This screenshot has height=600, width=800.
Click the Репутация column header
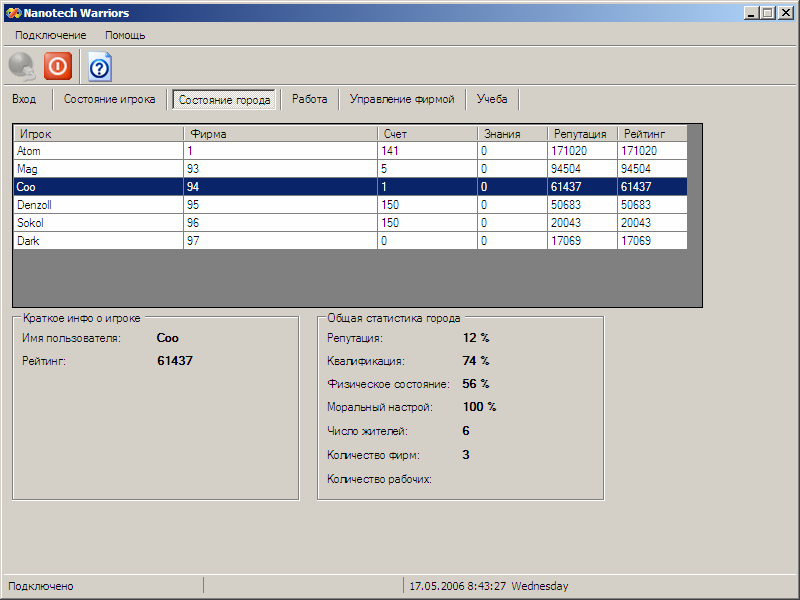click(582, 134)
